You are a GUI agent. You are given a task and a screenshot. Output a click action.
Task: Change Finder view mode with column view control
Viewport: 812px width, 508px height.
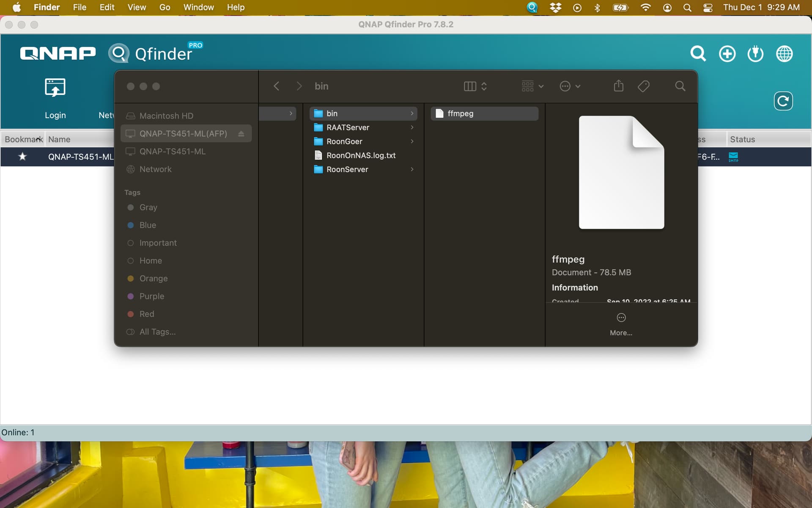pos(475,86)
